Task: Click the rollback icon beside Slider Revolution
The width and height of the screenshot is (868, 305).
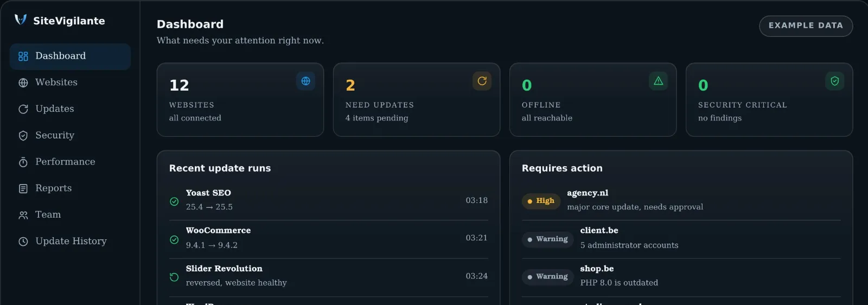Action: [x=174, y=277]
